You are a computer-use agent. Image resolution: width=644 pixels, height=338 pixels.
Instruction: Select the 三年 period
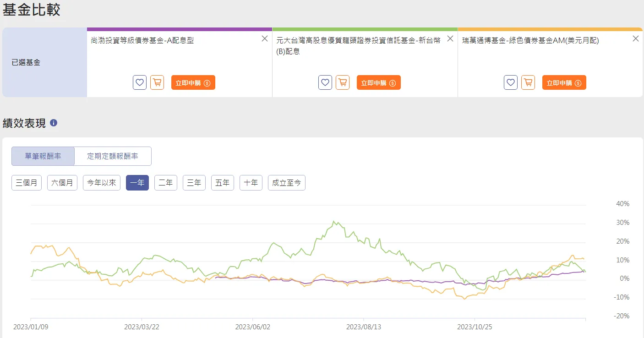point(194,183)
